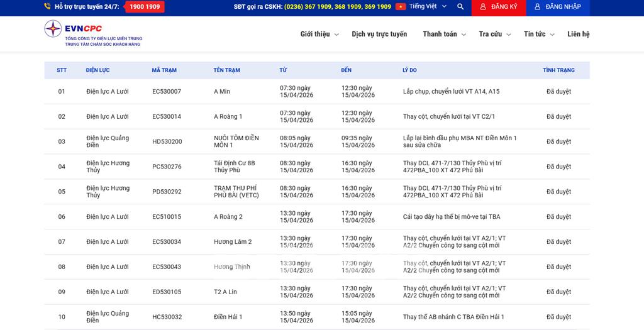Open the Tiếng Việt language dropdown

[x=428, y=7]
